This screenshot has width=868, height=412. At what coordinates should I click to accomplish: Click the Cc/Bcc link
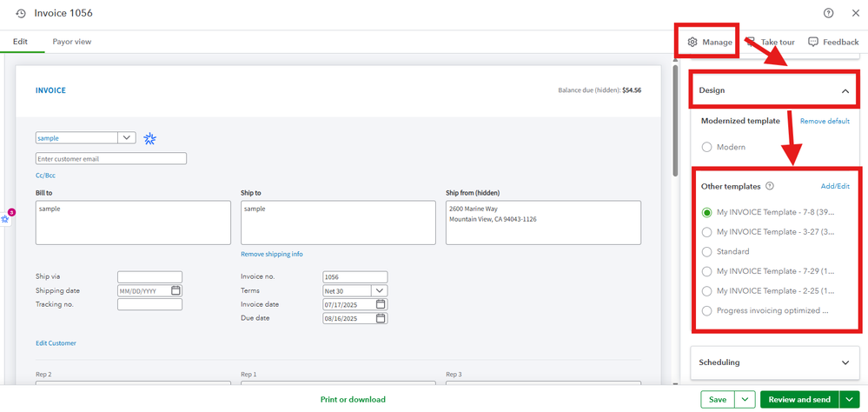coord(45,176)
